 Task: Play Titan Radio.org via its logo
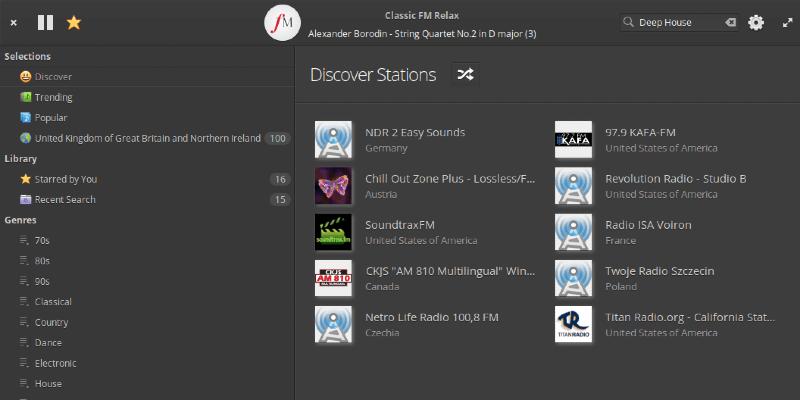point(574,324)
